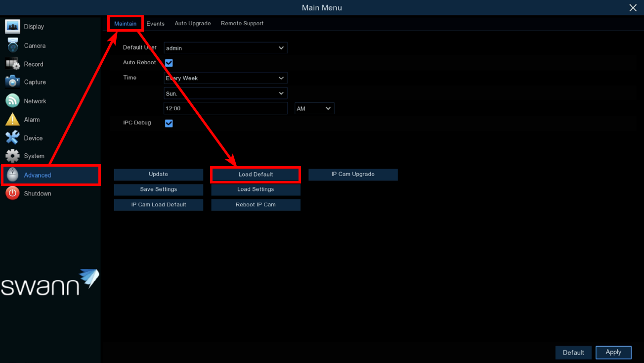Image resolution: width=644 pixels, height=363 pixels.
Task: Click the Capture camera icon
Action: (x=12, y=82)
